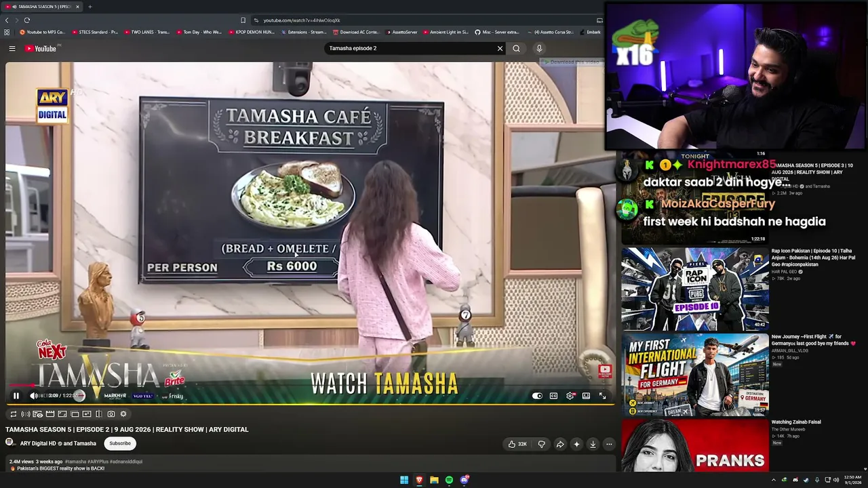Run the search with the magnifier button
The image size is (868, 488).
517,49
